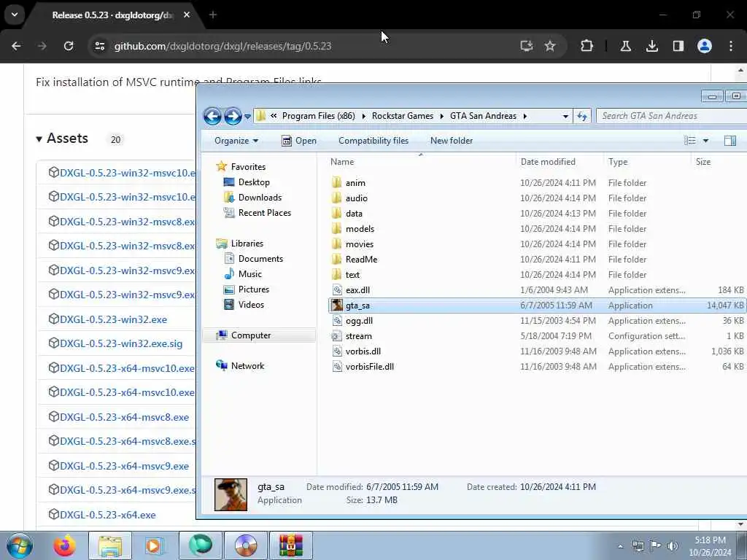The height and width of the screenshot is (560, 747).
Task: Open the browser downloads icon
Action: pos(651,46)
